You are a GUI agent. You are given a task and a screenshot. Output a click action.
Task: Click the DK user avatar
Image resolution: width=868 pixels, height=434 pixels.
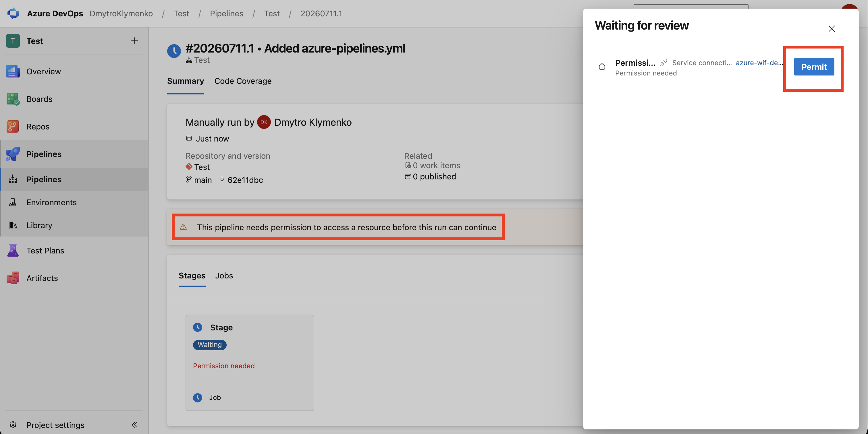click(264, 122)
